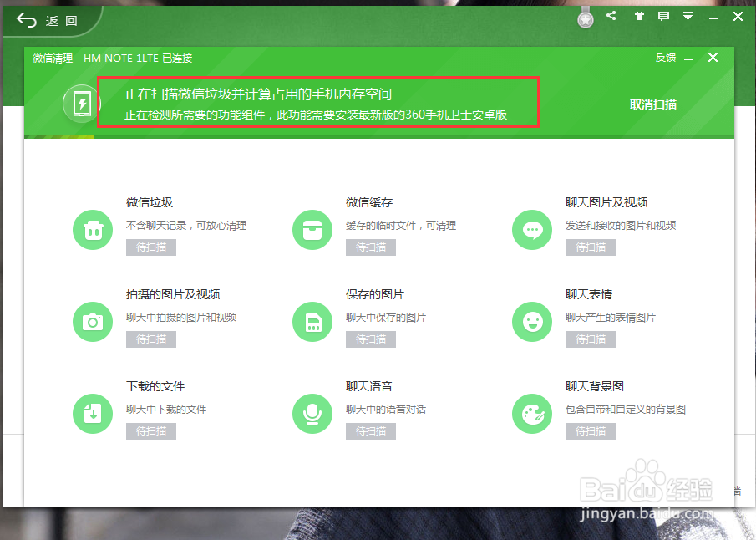This screenshot has width=756, height=540.
Task: Click description 聊天中拍摄的图片和视频
Action: coord(181,318)
